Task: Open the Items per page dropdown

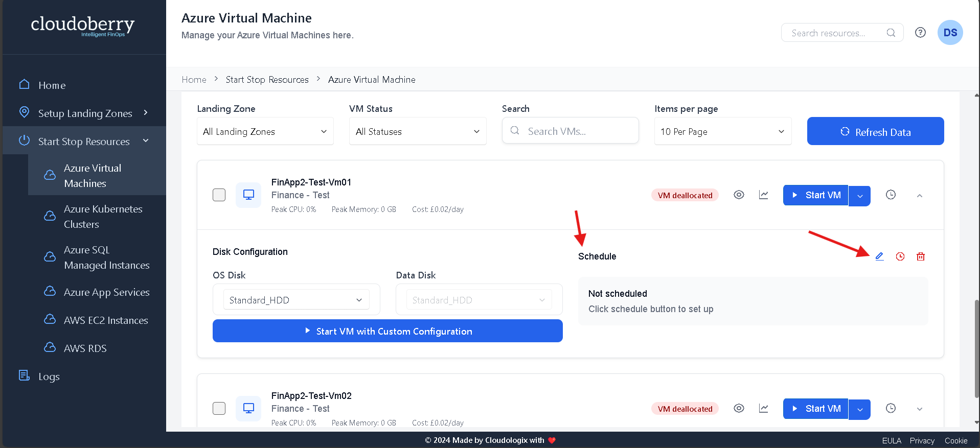Action: click(723, 131)
